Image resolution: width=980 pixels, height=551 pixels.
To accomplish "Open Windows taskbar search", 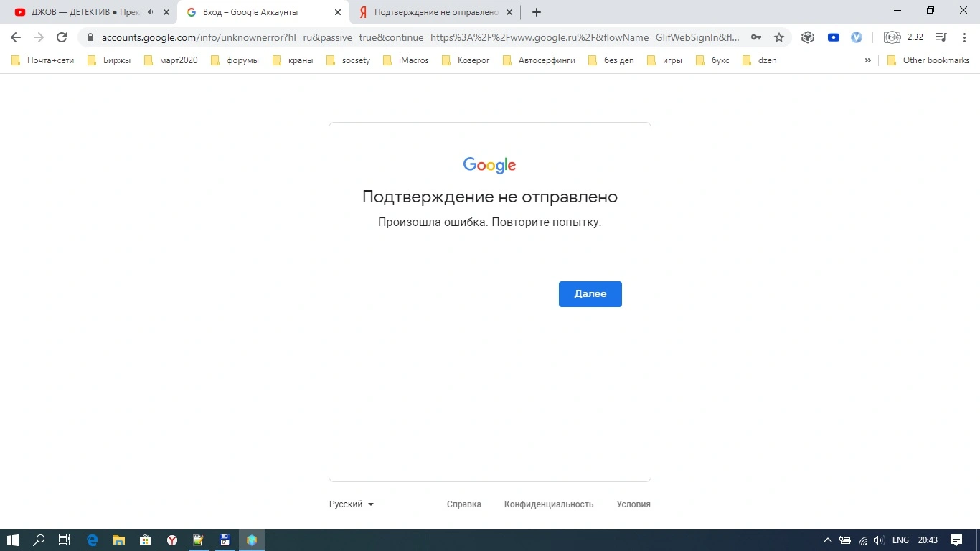I will (x=39, y=540).
